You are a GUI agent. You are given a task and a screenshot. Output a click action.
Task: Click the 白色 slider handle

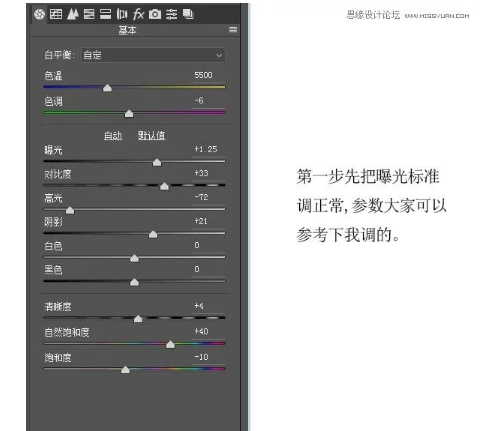point(134,258)
